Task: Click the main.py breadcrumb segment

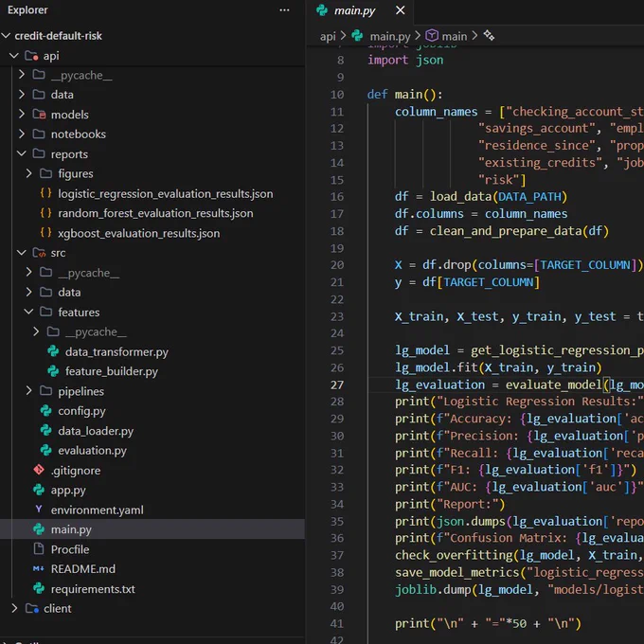Action: click(389, 37)
